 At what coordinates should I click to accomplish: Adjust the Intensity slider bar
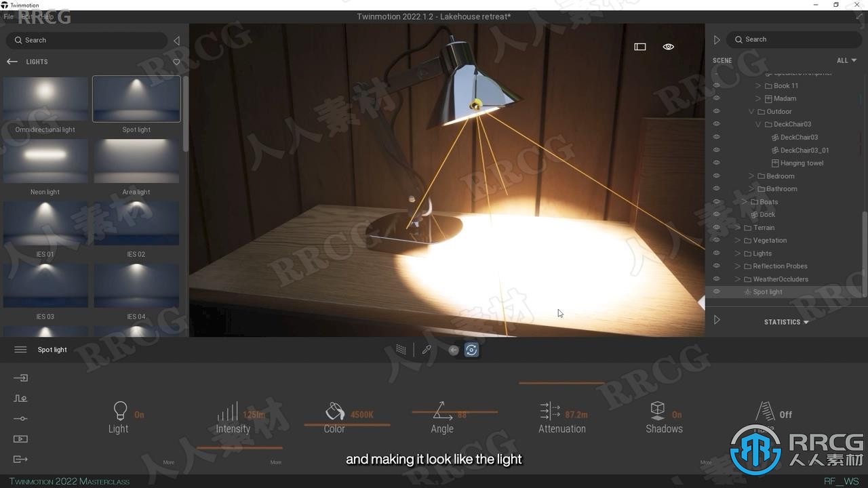(x=239, y=448)
